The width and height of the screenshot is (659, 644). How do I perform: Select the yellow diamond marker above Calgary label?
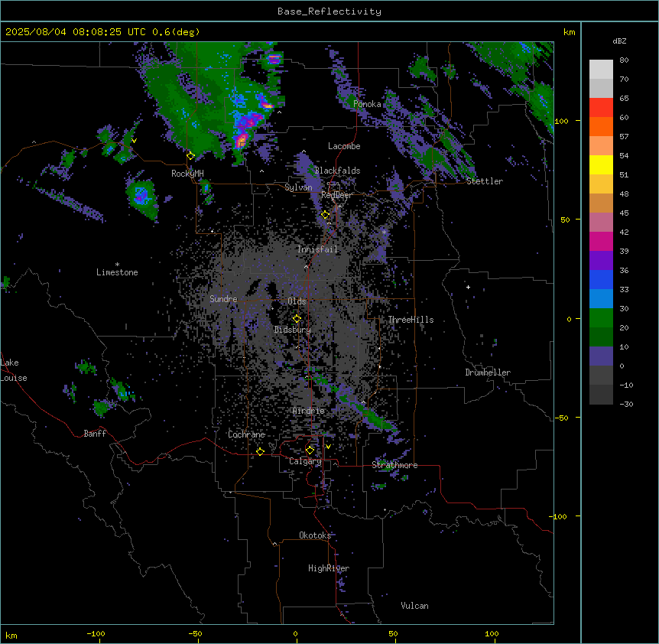pos(310,450)
